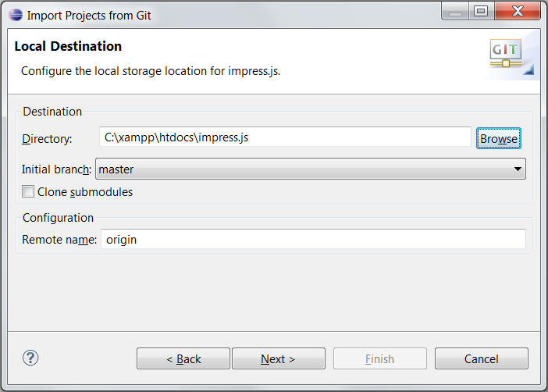Expand the Initial branch dropdown arrow
Image resolution: width=548 pixels, height=392 pixels.
518,169
